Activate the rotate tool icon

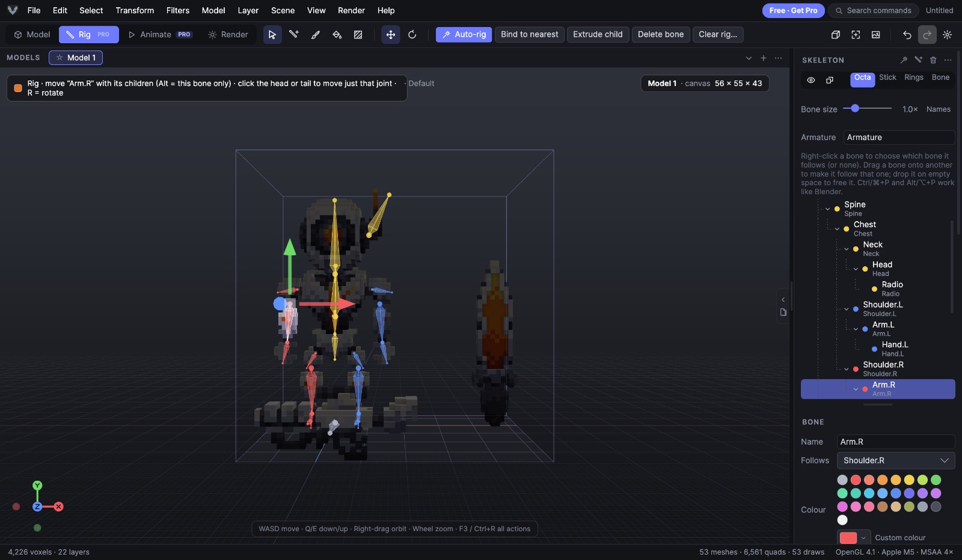(x=412, y=35)
